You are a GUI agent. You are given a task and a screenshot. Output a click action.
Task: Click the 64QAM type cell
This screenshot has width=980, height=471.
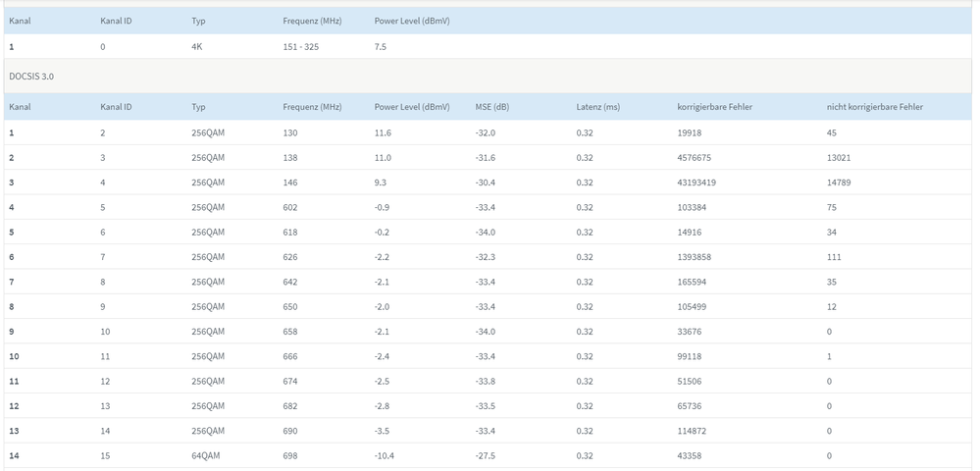coord(206,455)
